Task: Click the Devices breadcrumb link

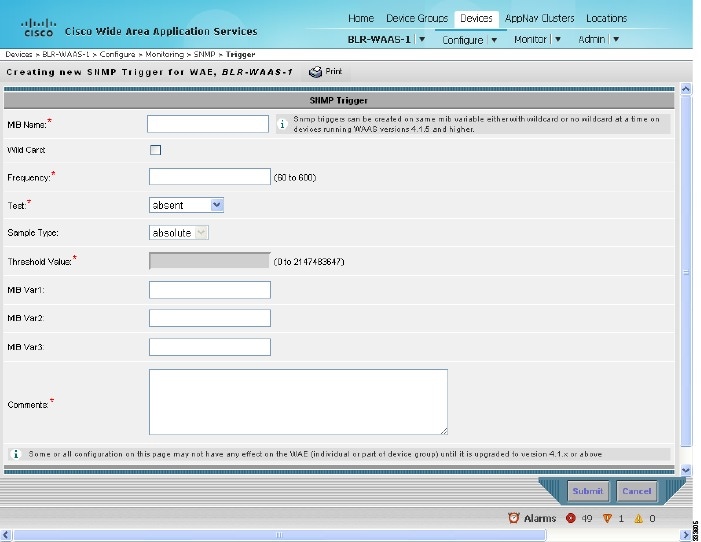Action: [19, 54]
